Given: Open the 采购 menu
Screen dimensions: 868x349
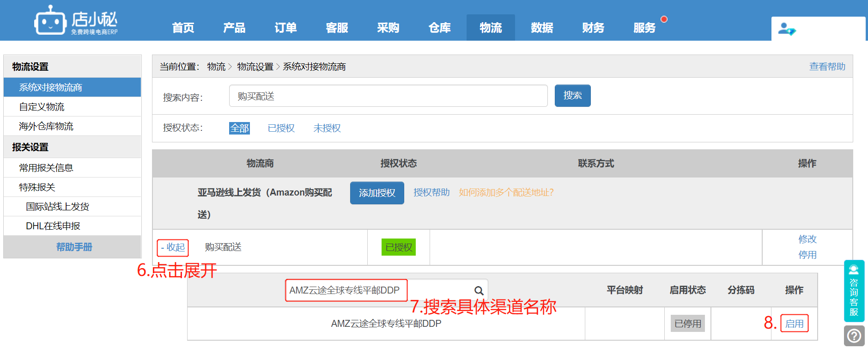Looking at the screenshot, I should pyautogui.click(x=388, y=28).
